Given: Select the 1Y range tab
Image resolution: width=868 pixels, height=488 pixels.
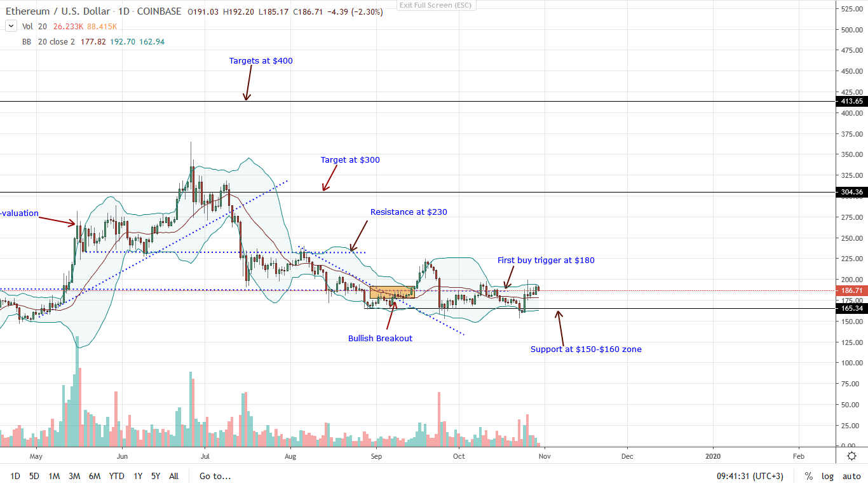Looking at the screenshot, I should pyautogui.click(x=137, y=476).
